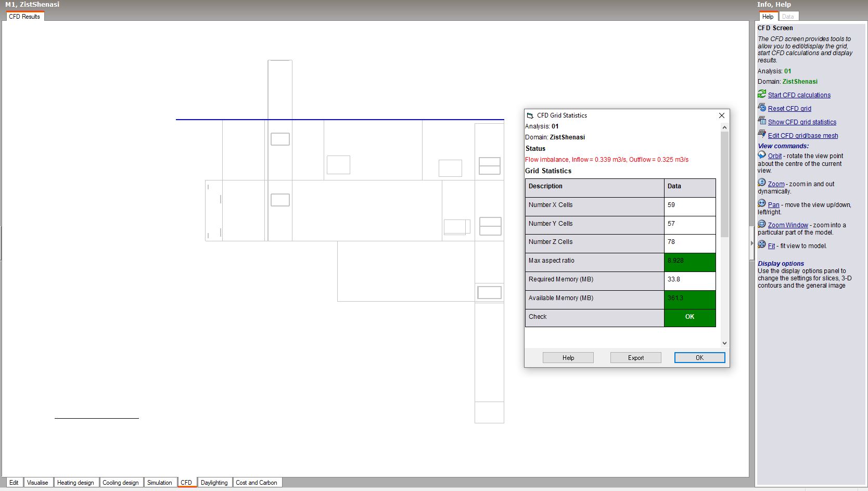Viewport: 868px width, 491px height.
Task: Switch to the Edit tab
Action: click(14, 483)
